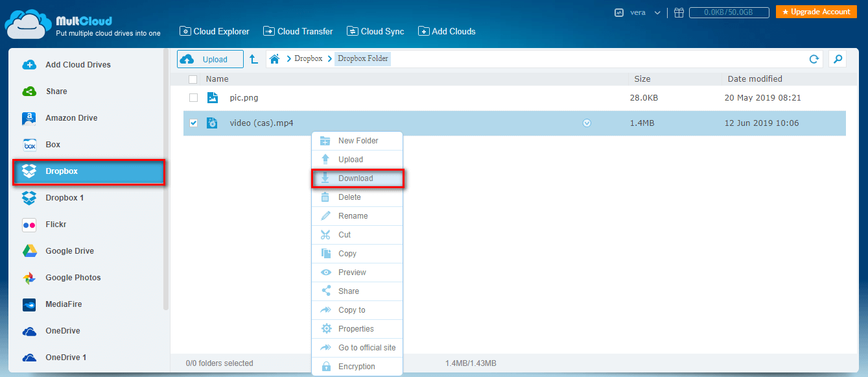868x377 pixels.
Task: Choose Upload from context menu
Action: (357, 160)
